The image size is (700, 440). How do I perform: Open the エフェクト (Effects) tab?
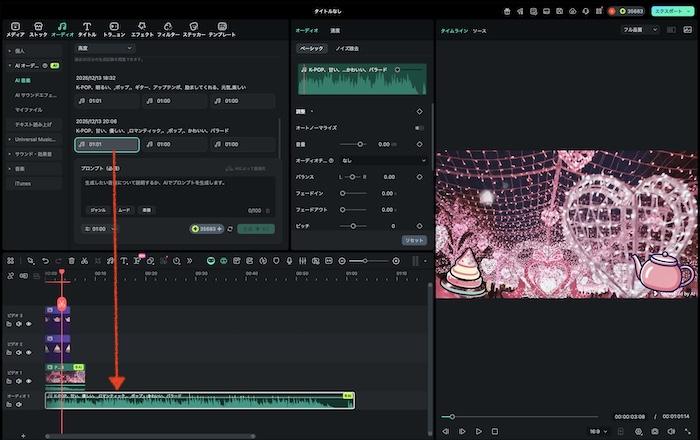(142, 29)
